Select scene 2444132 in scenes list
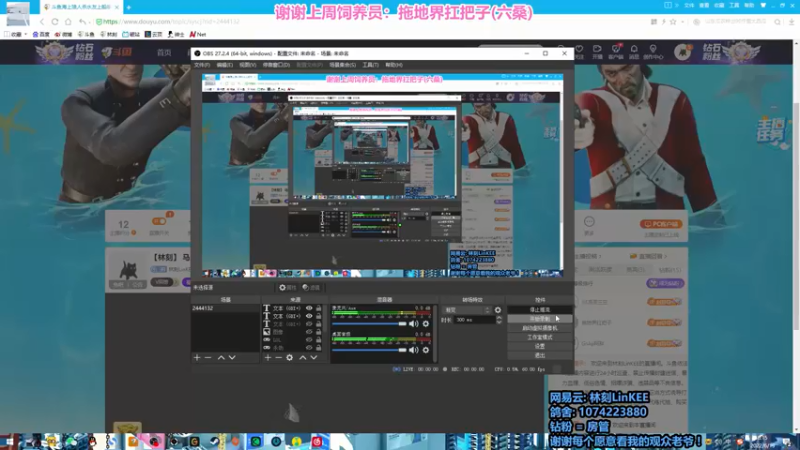This screenshot has height=450, width=800. (225, 308)
